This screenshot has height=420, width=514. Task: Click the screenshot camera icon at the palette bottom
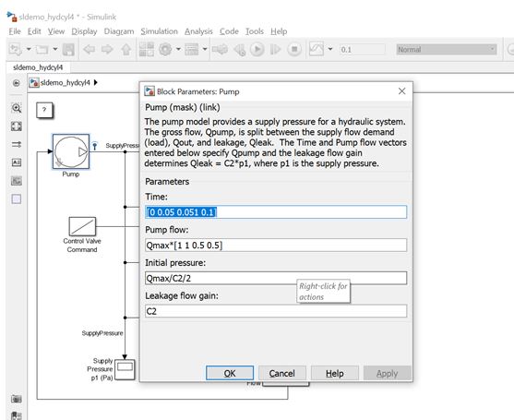pyautogui.click(x=17, y=399)
